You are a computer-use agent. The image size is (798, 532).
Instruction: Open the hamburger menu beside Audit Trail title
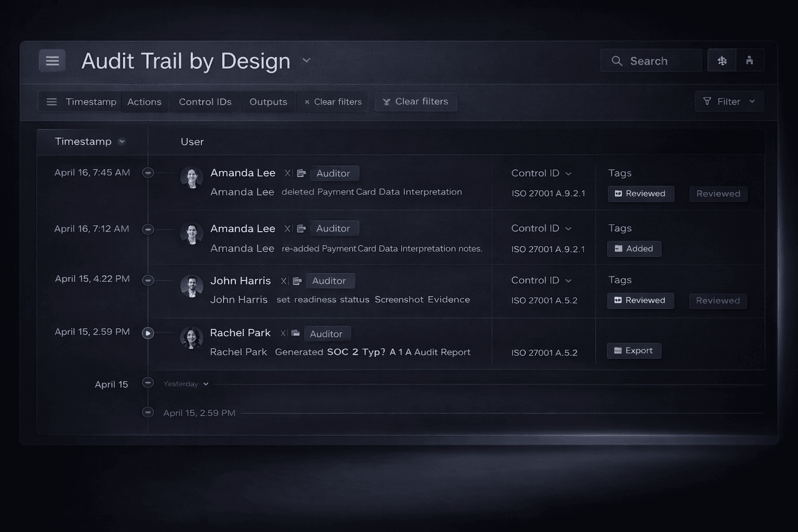[x=52, y=60]
